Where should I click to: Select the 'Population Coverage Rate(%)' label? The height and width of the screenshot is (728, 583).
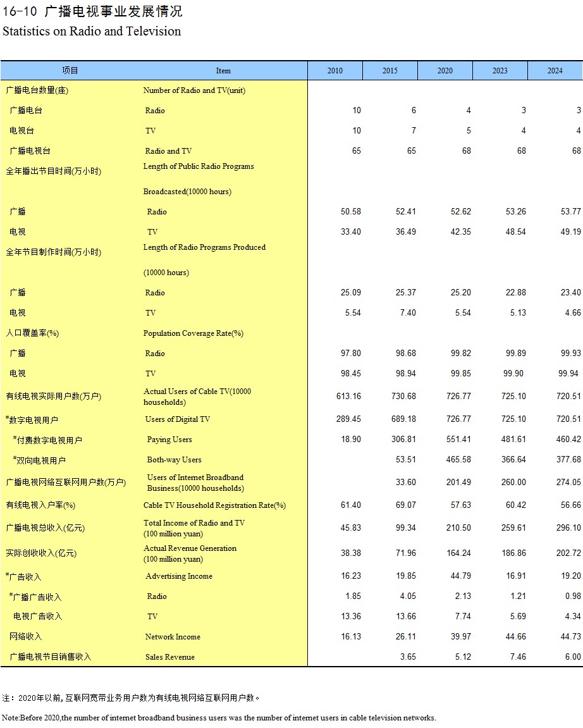(193, 333)
